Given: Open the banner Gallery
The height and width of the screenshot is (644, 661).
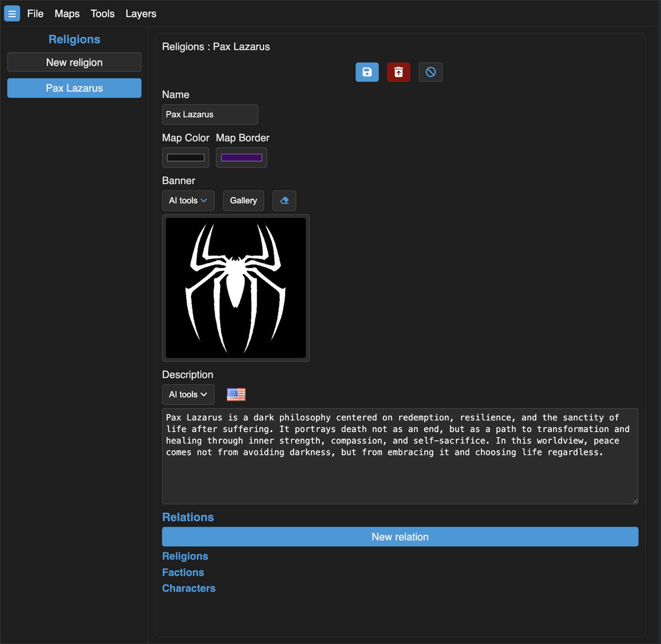Looking at the screenshot, I should (244, 200).
